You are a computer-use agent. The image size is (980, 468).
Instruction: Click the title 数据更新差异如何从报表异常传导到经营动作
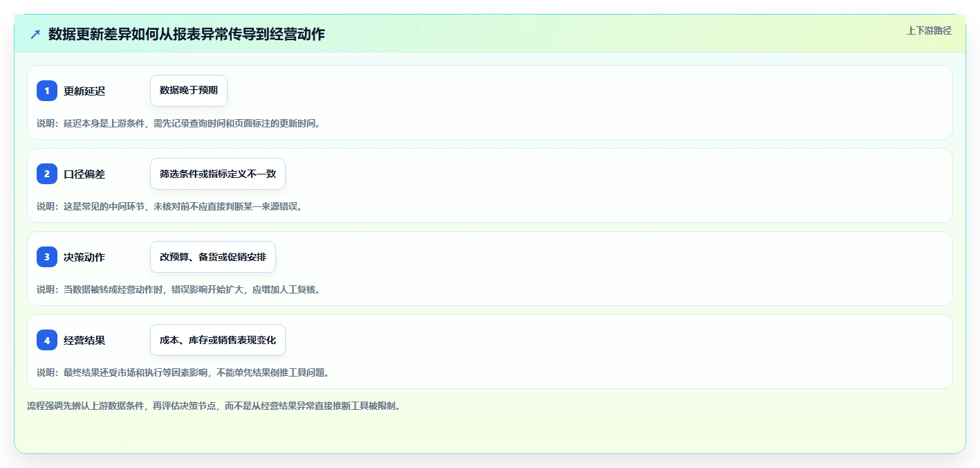[x=186, y=34]
